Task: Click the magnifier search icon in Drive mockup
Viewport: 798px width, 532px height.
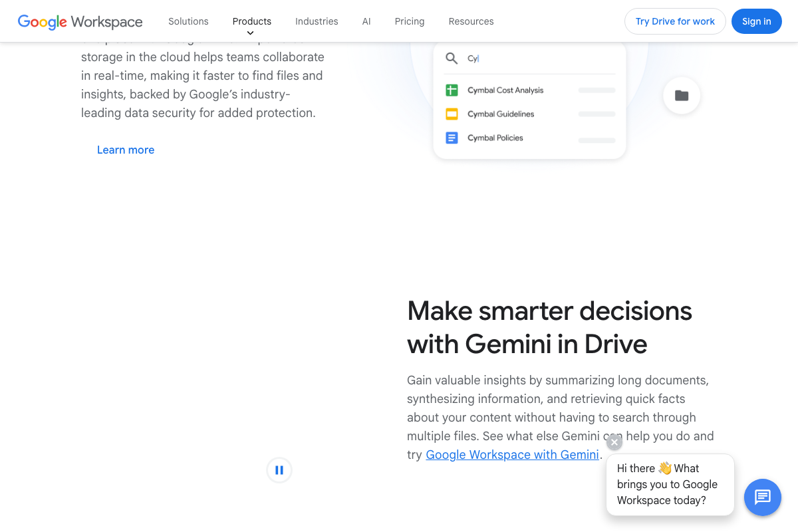Action: [x=452, y=59]
